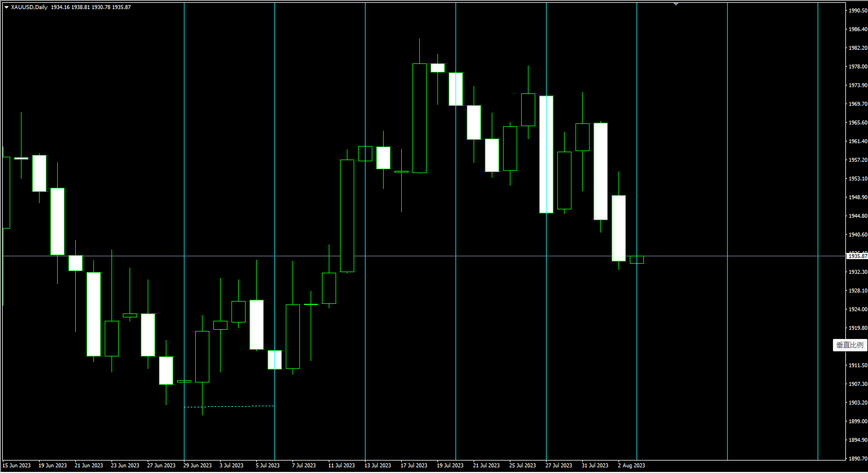Click the 1907.30 price scale label

point(858,384)
